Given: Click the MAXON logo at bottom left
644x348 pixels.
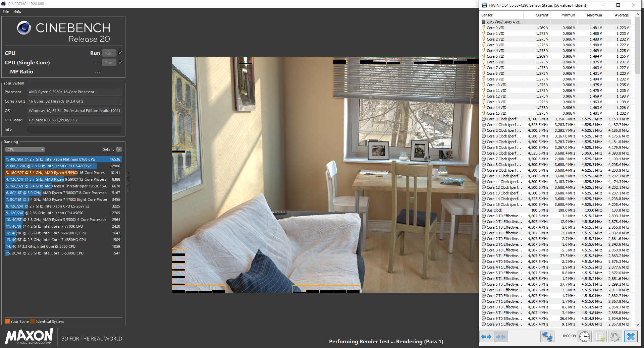Looking at the screenshot, I should 29,336.
